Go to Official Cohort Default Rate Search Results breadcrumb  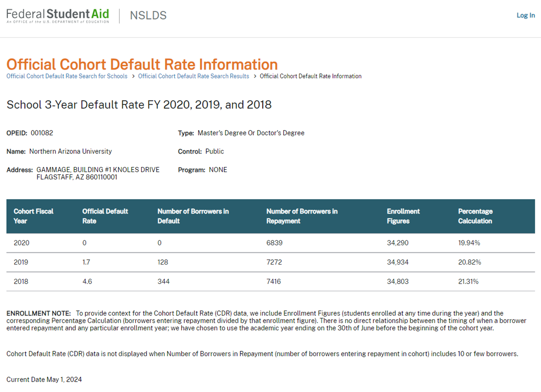[193, 76]
